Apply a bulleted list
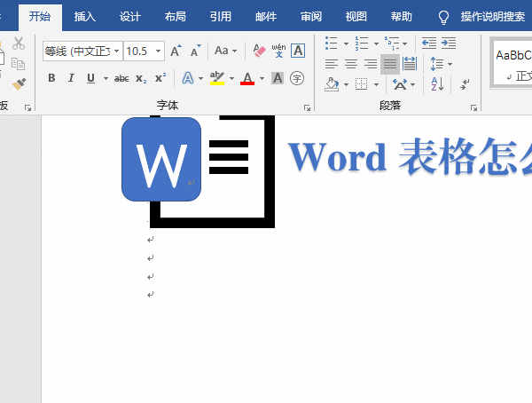Screen dimensions: 532x403 click(x=332, y=43)
